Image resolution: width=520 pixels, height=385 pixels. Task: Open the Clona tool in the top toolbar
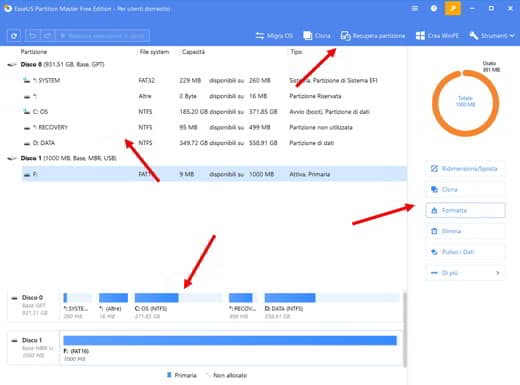(317, 36)
